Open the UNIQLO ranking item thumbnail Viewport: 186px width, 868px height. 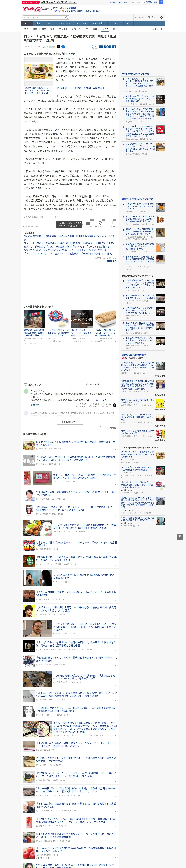pos(160,130)
